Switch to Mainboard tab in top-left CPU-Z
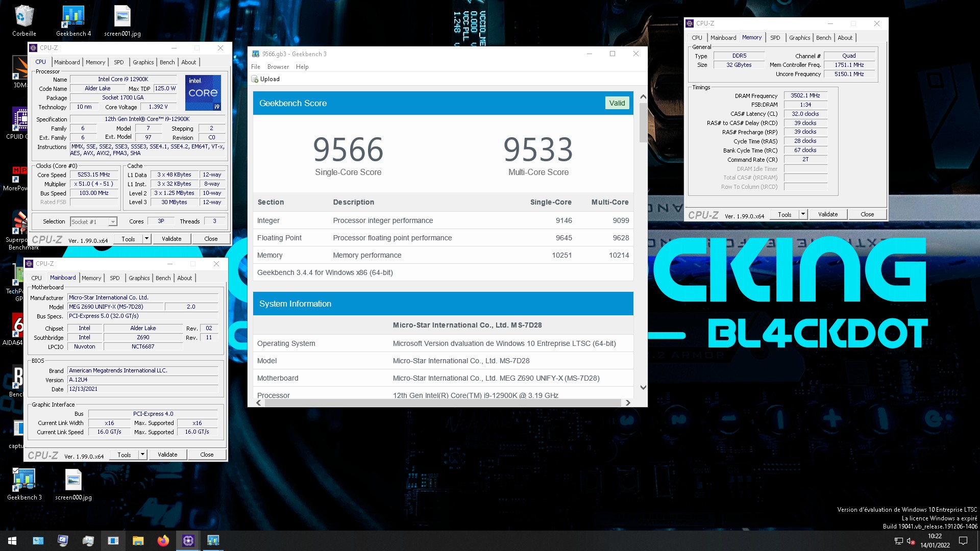Viewport: 980px width, 551px height. pyautogui.click(x=67, y=62)
